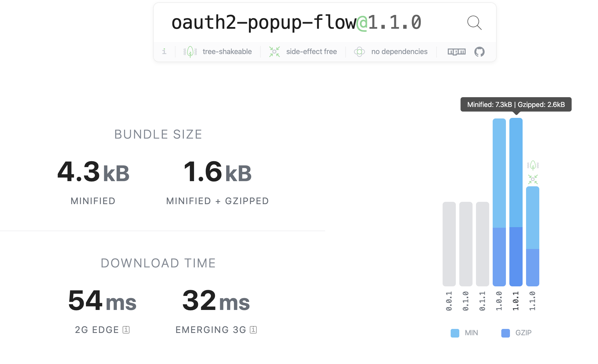This screenshot has width=598, height=364.
Task: Click the 'tree-shakeable' label
Action: coord(227,52)
